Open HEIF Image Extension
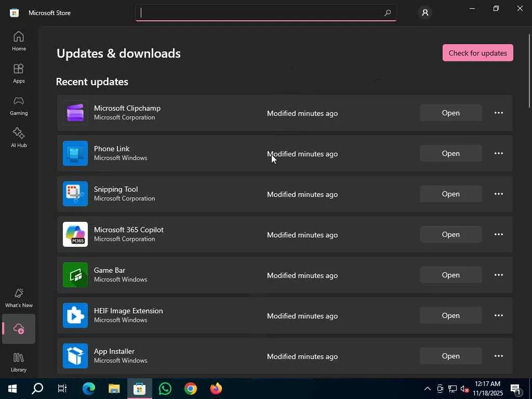This screenshot has height=399, width=532. coord(450,315)
